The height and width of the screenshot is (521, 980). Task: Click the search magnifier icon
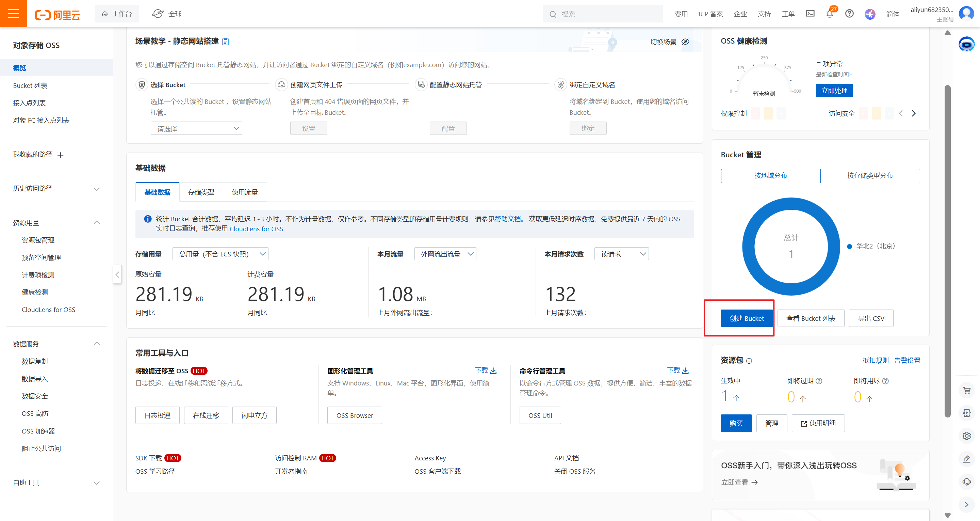point(553,14)
